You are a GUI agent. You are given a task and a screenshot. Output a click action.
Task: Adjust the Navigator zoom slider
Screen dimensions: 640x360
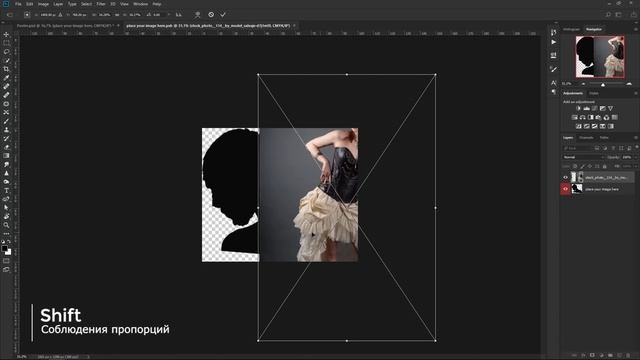click(x=603, y=84)
